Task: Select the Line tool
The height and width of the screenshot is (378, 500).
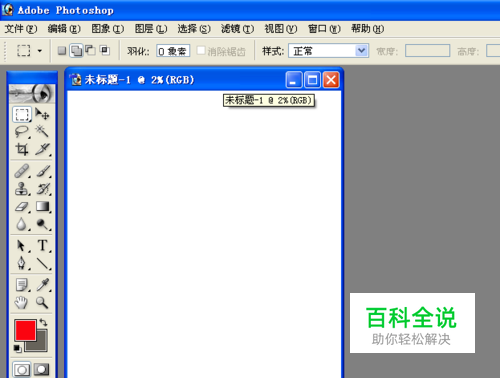Action: 42,263
